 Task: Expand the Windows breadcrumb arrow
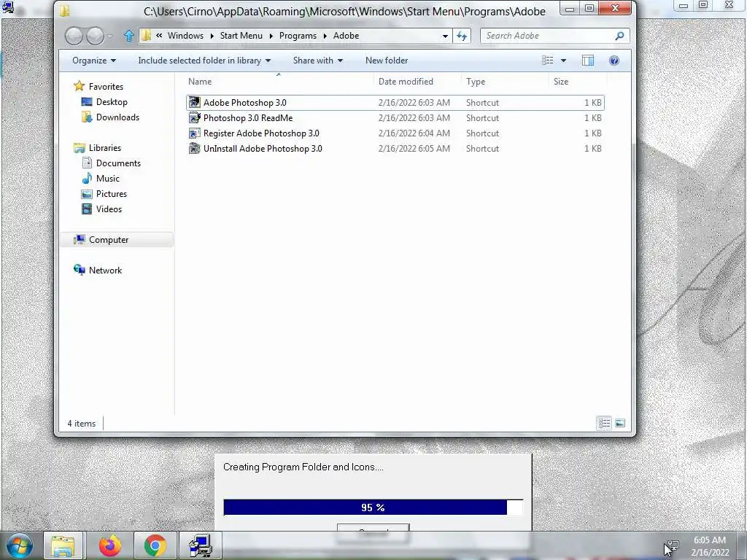click(212, 36)
